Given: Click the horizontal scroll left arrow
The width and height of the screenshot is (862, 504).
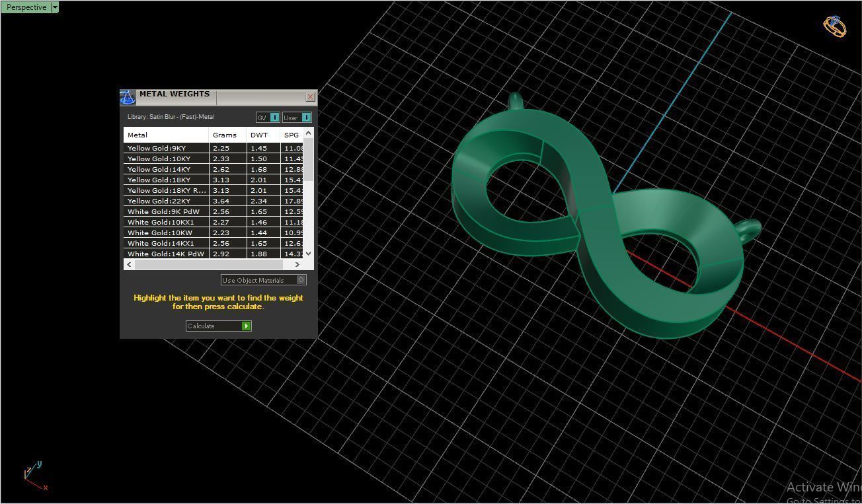Looking at the screenshot, I should tap(129, 264).
